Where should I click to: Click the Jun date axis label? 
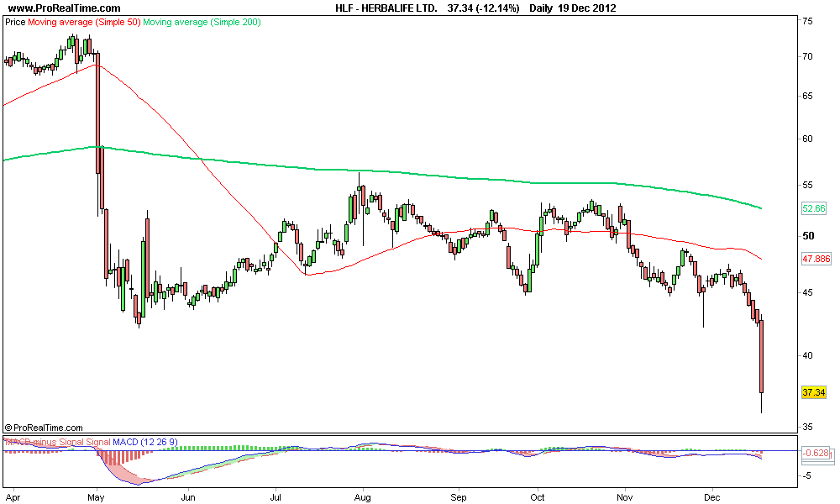pos(188,497)
